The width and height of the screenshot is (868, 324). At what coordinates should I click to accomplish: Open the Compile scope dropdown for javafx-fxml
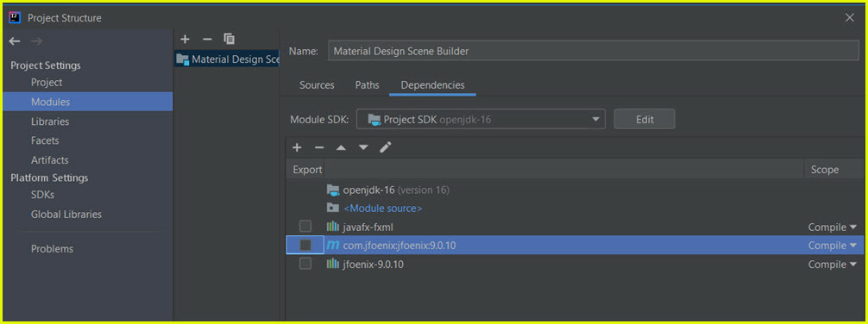pyautogui.click(x=832, y=227)
